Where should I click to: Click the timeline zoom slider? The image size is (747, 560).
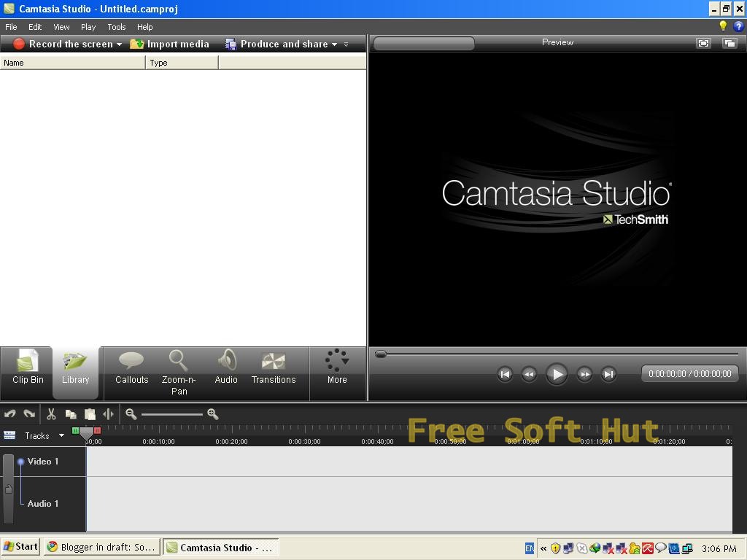(172, 414)
